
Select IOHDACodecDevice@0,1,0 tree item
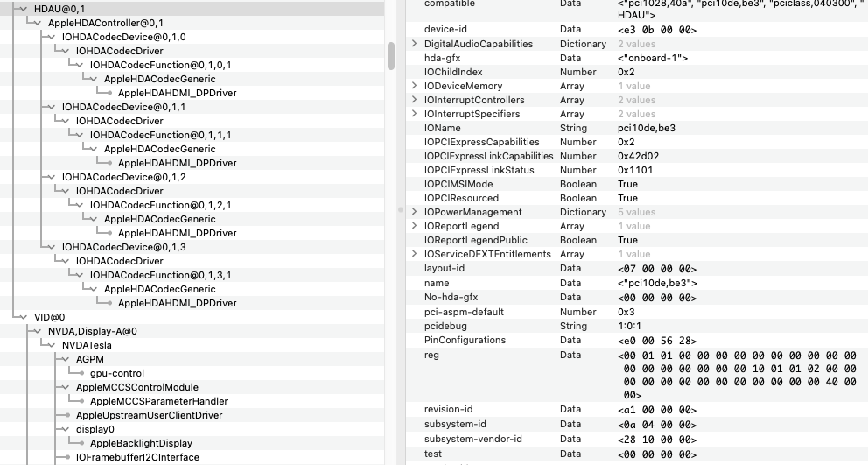pyautogui.click(x=124, y=37)
